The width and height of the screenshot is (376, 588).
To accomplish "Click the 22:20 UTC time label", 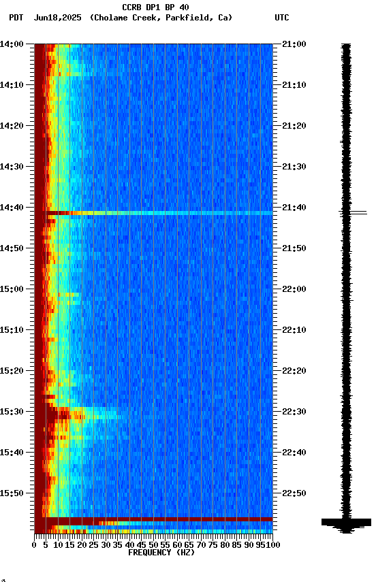I will [294, 371].
